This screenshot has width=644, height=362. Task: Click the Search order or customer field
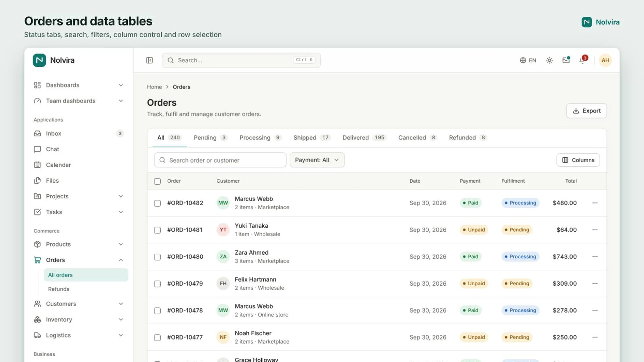(220, 160)
